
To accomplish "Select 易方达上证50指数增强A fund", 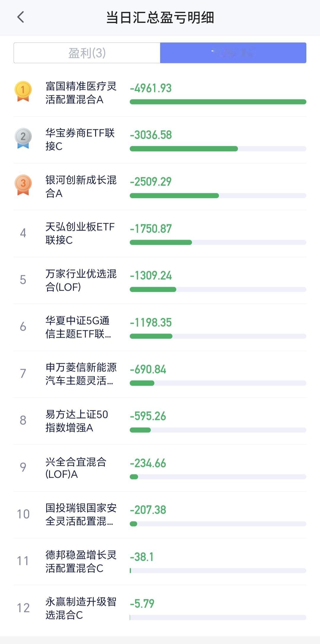I will 160,421.
